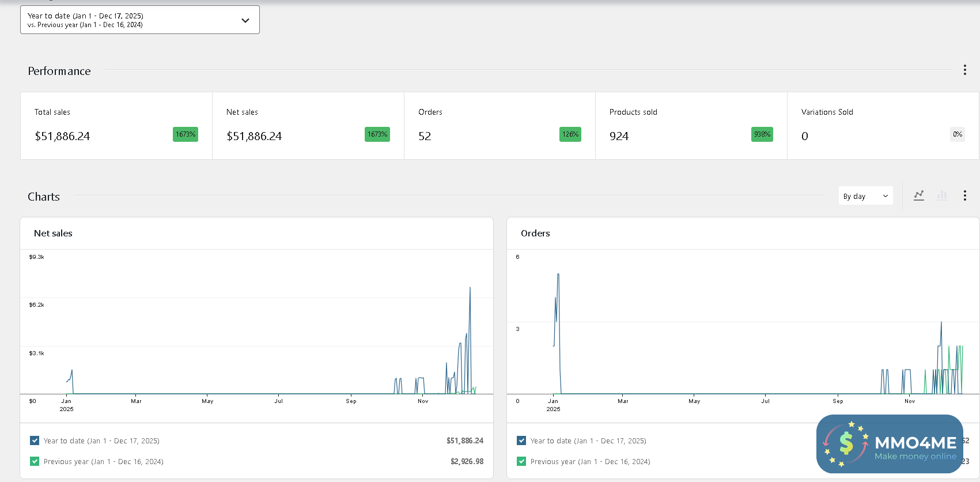Screen dimensions: 980x482
Task: Open the Charts section options menu
Action: 964,196
